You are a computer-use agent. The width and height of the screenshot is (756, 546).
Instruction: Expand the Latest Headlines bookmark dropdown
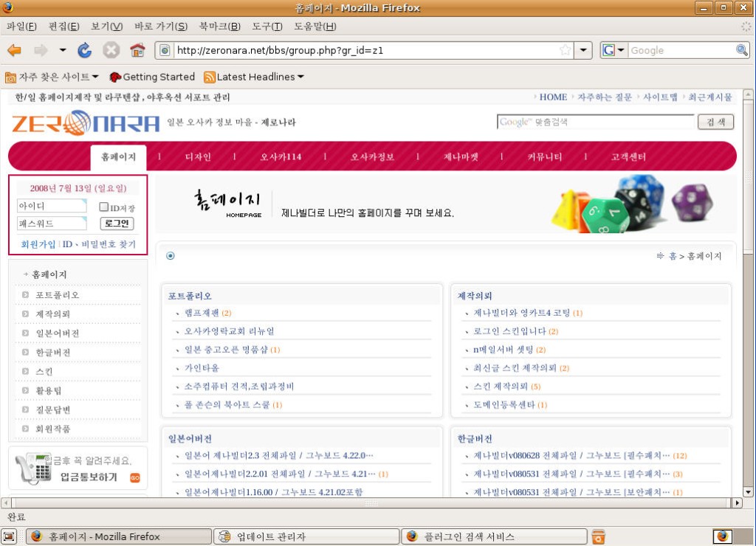pyautogui.click(x=300, y=77)
